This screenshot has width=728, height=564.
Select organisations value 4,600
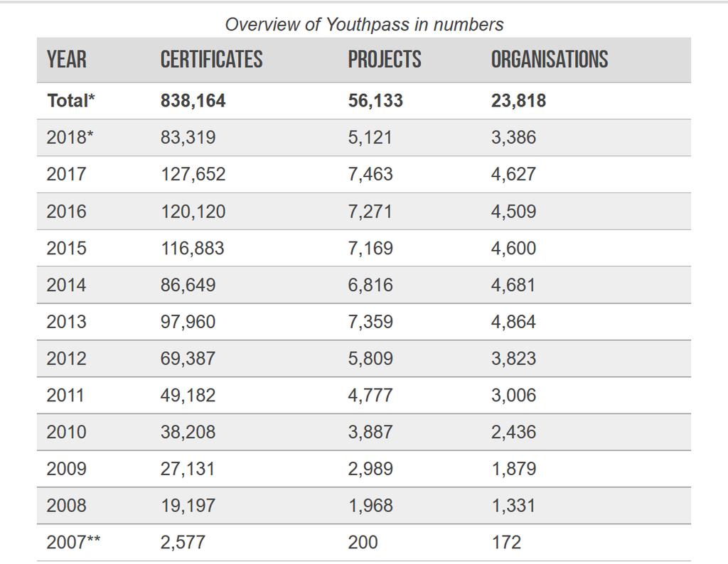click(513, 248)
